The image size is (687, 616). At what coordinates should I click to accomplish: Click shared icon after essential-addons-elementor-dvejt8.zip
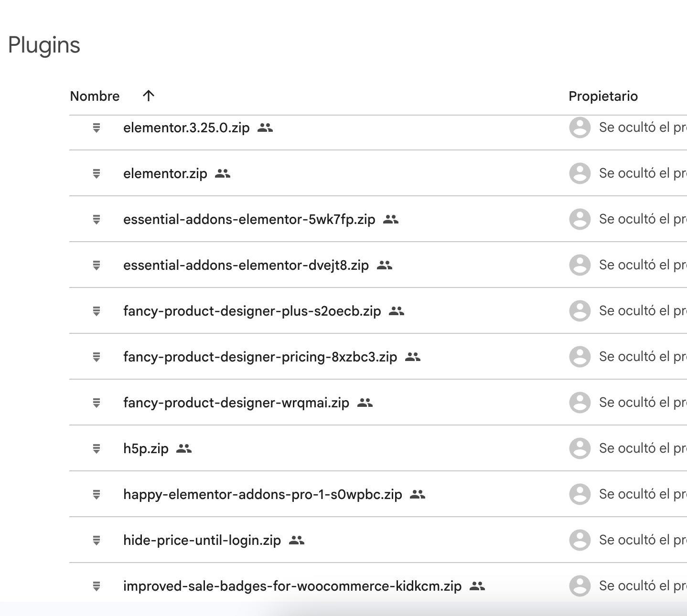click(385, 266)
